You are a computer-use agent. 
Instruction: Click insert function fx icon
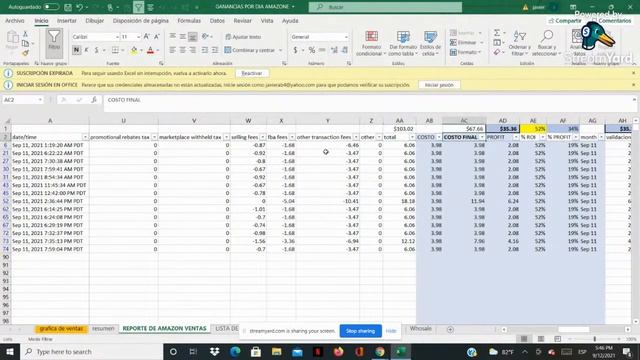click(94, 100)
